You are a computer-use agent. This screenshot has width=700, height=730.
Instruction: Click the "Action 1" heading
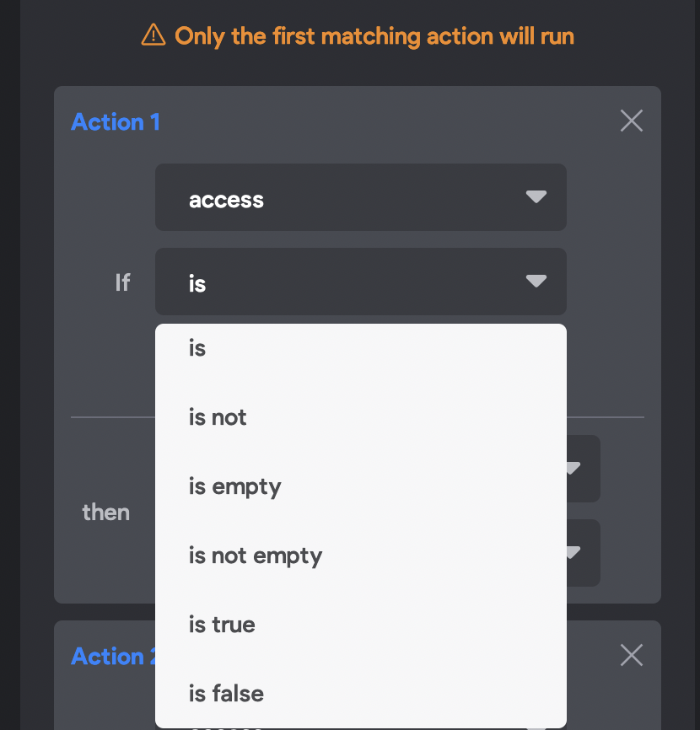click(116, 122)
